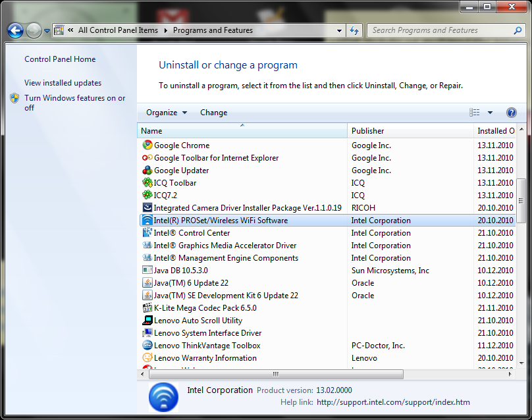Click the change view icon
532x420 pixels.
[x=474, y=113]
